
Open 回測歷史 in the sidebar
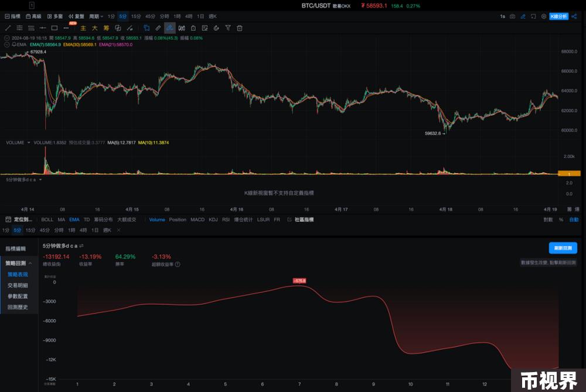pyautogui.click(x=18, y=307)
